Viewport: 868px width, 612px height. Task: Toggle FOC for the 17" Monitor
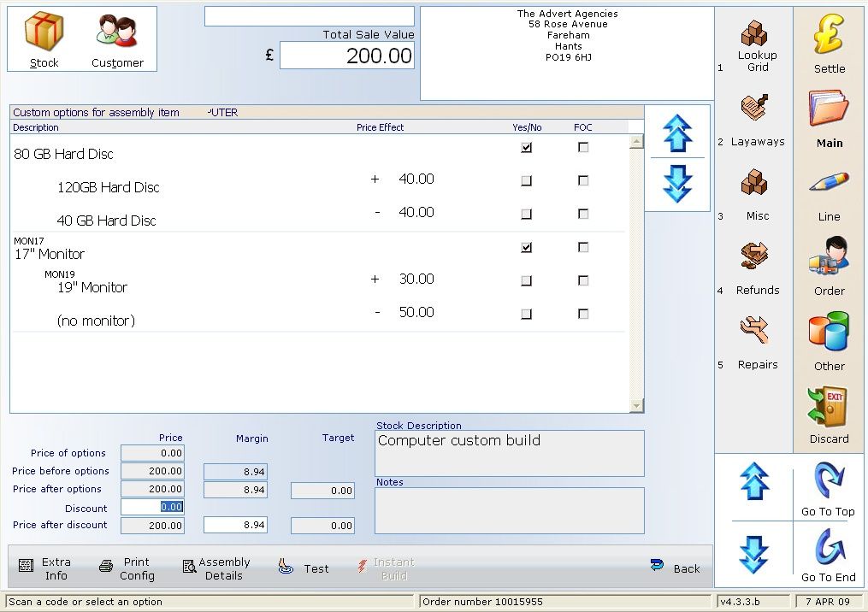(583, 246)
